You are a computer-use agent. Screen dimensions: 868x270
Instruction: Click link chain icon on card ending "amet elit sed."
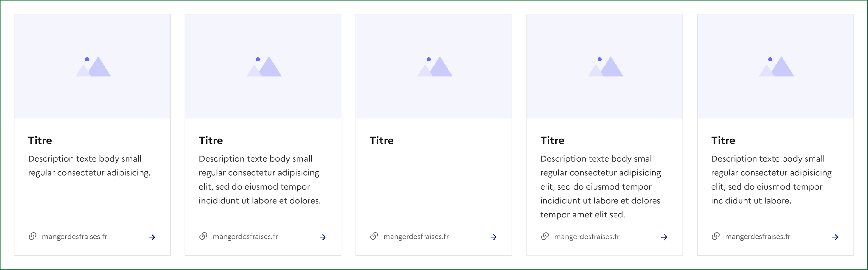[545, 236]
